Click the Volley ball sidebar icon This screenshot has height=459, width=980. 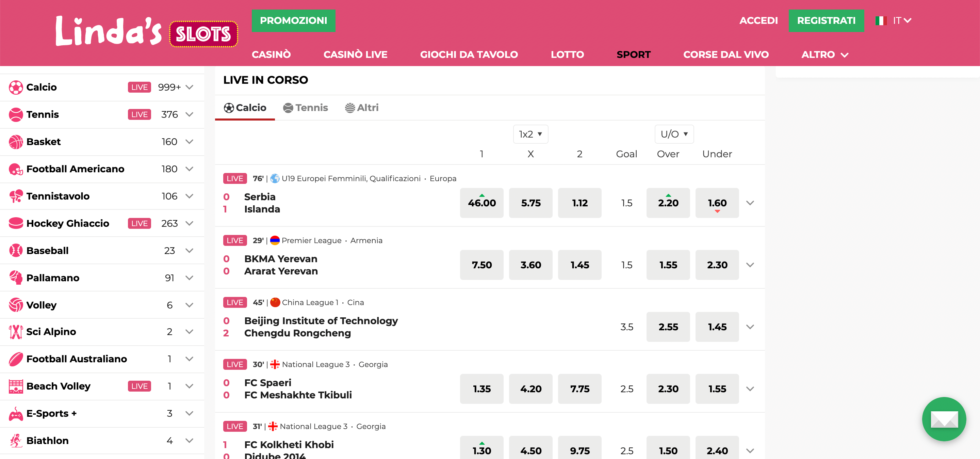(16, 305)
